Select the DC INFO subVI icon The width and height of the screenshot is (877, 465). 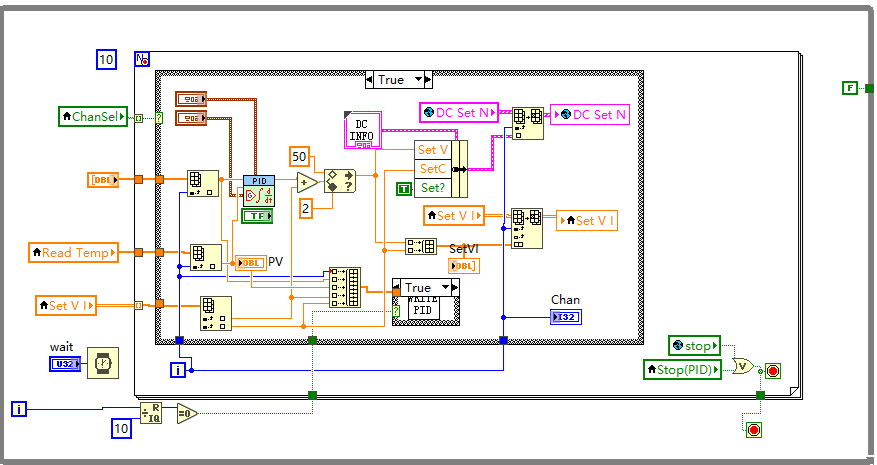pyautogui.click(x=362, y=129)
